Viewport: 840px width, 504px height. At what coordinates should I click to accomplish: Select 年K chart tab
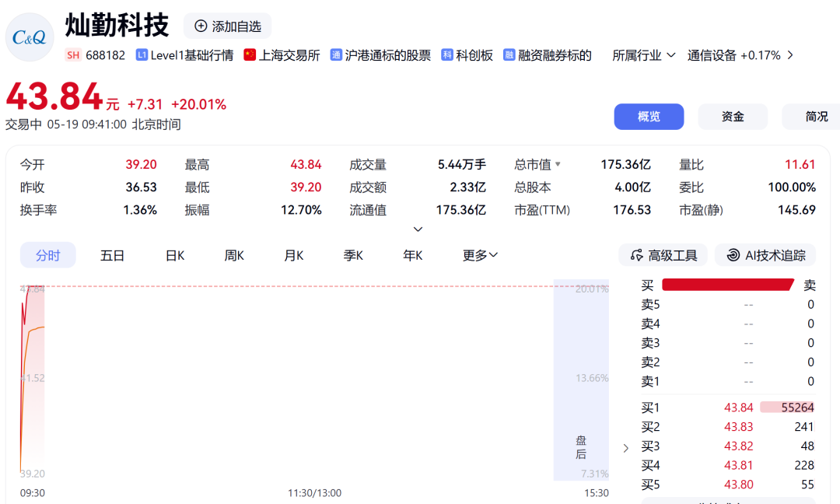pyautogui.click(x=412, y=255)
